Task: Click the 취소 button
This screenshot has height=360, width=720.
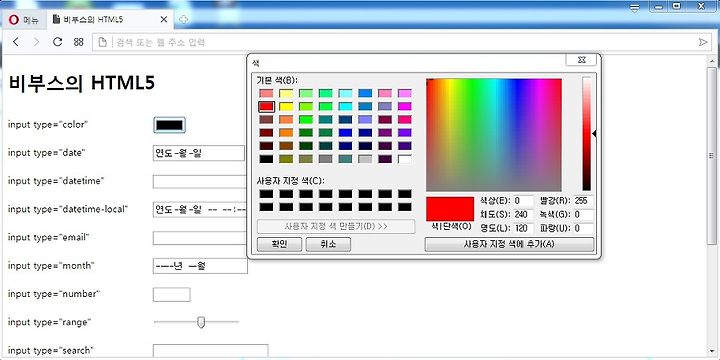Action: tap(328, 244)
